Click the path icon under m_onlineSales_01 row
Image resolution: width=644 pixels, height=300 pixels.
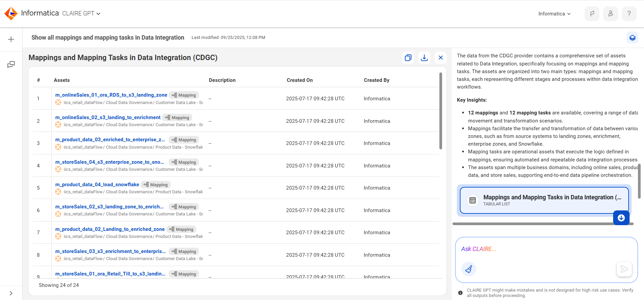[x=58, y=103]
